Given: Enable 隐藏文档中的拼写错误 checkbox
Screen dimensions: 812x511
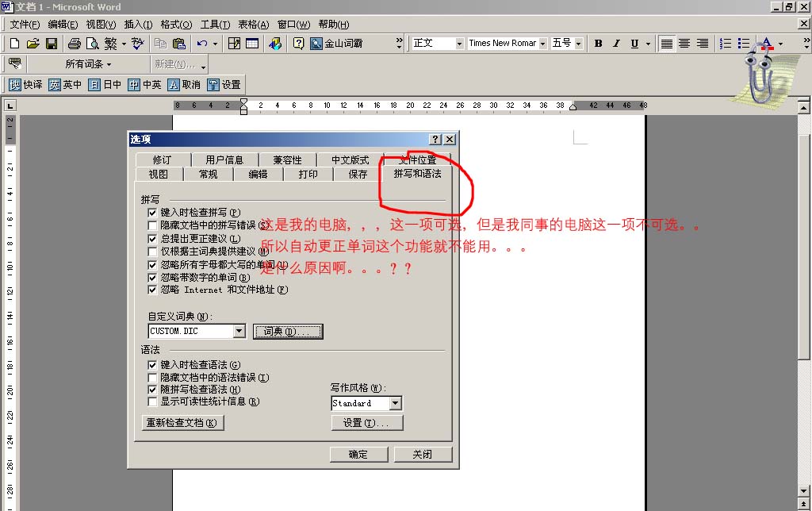Looking at the screenshot, I should click(152, 225).
